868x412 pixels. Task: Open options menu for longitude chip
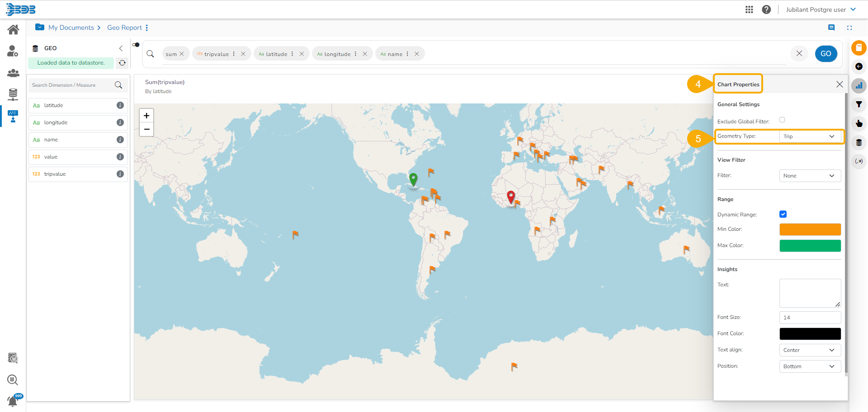click(355, 54)
